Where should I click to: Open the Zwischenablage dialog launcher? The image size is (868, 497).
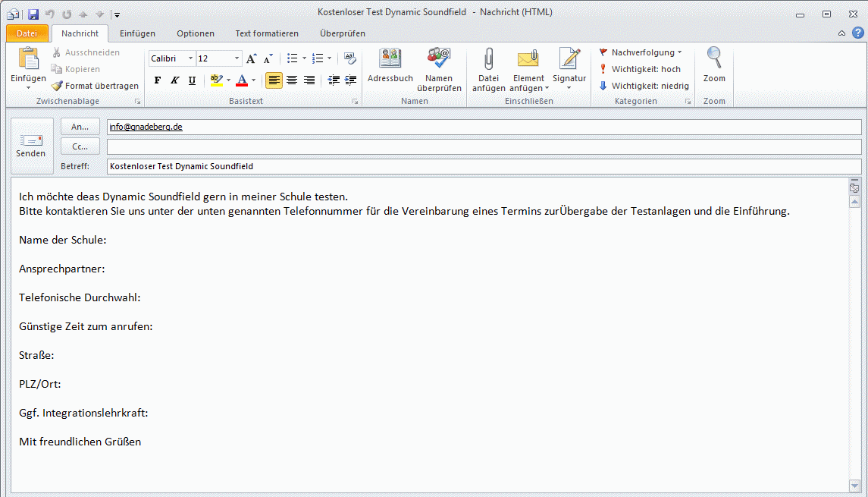[137, 102]
